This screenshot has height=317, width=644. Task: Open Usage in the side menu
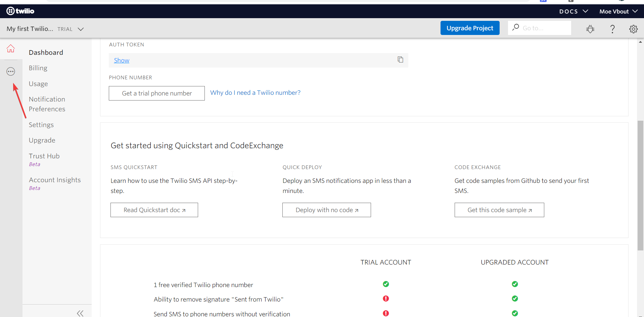click(38, 84)
